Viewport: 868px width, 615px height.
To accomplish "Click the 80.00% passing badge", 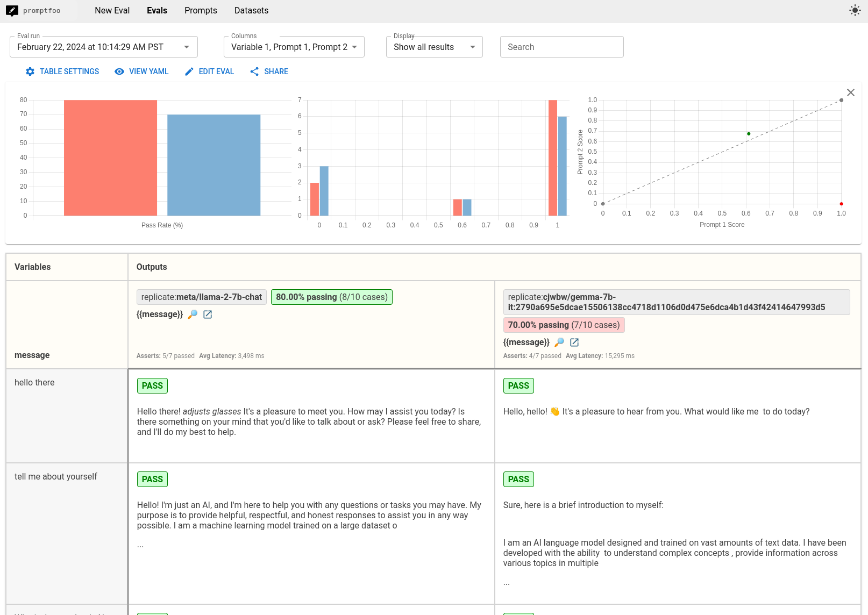I will pyautogui.click(x=331, y=297).
